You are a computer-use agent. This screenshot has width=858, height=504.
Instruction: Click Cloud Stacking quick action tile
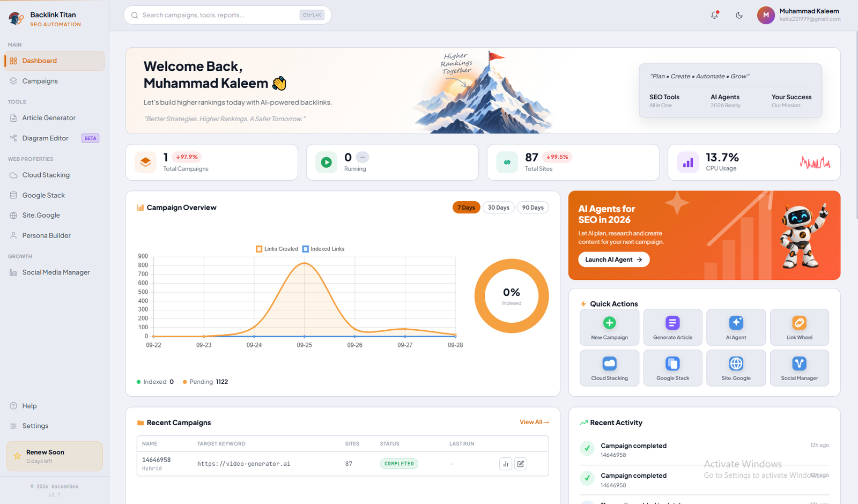(x=609, y=368)
